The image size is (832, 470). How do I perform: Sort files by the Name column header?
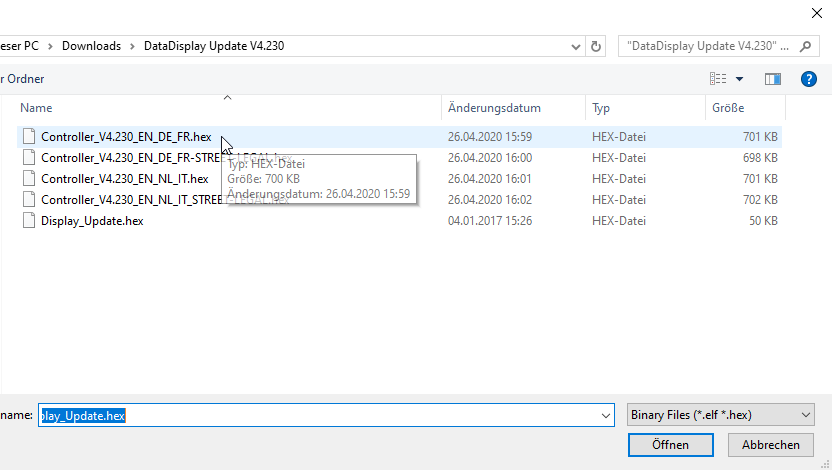[x=37, y=108]
